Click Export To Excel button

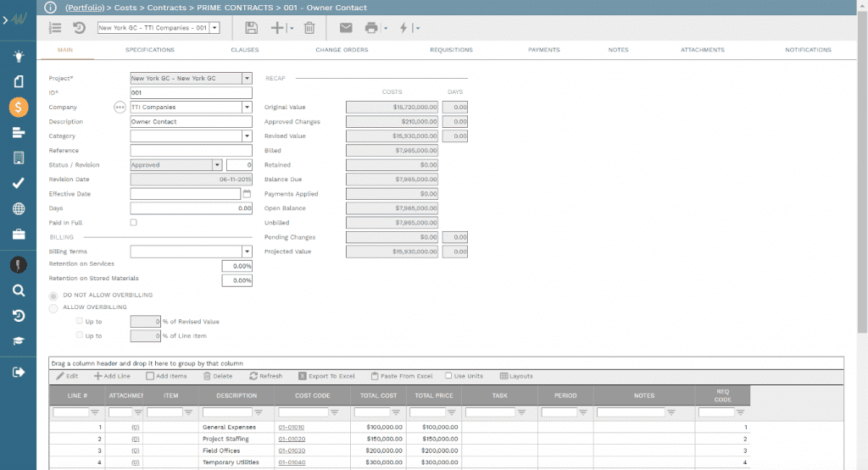click(326, 376)
